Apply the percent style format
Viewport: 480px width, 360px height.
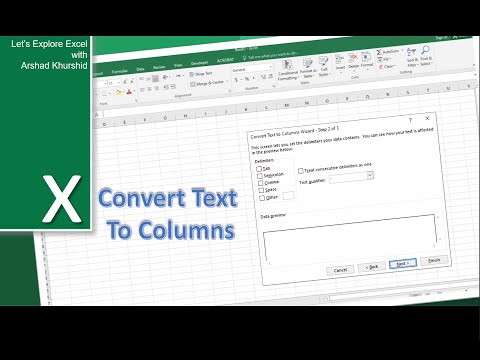(247, 79)
